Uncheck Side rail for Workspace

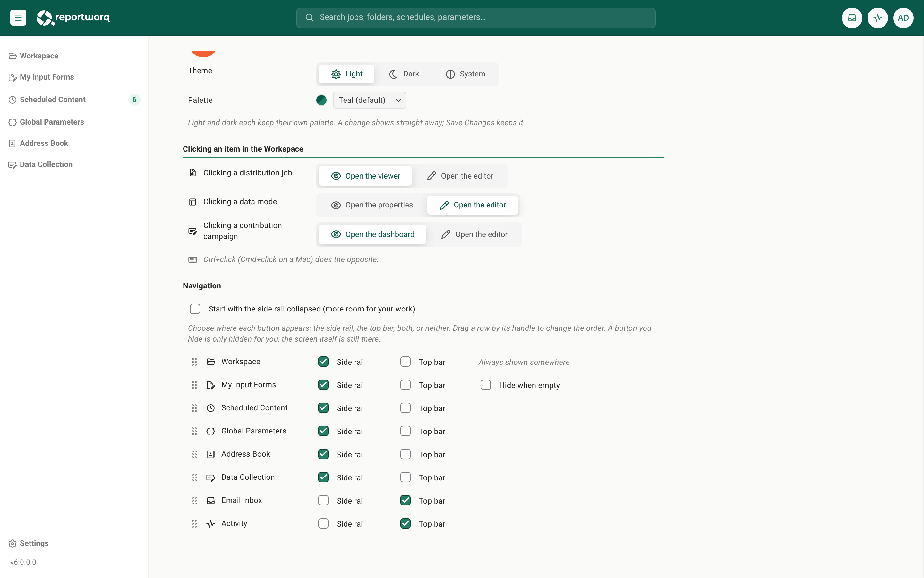pos(323,362)
